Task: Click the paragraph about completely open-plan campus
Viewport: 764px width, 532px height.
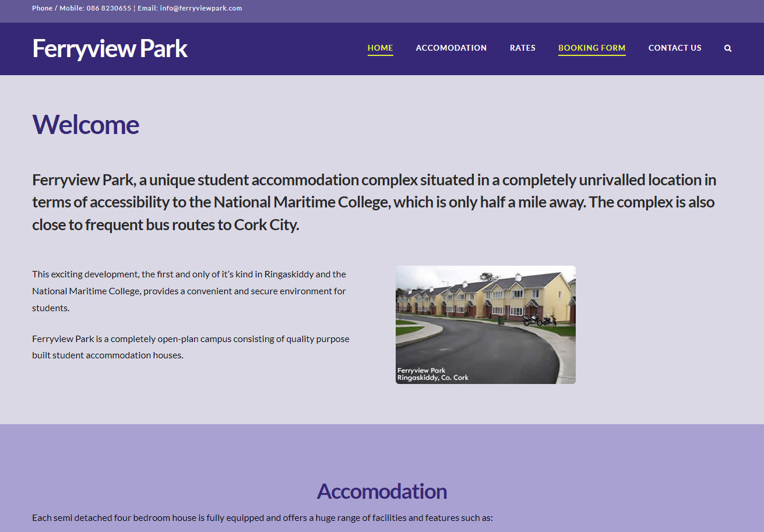Action: click(191, 347)
